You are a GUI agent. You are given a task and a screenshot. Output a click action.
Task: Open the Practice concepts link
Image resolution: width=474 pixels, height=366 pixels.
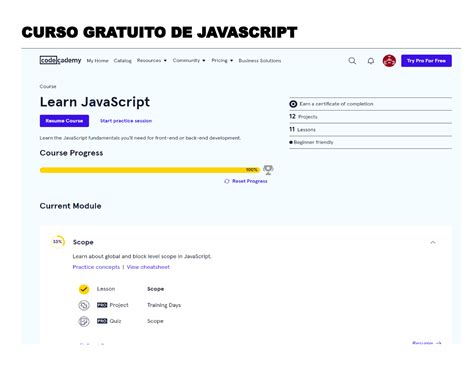coord(96,267)
